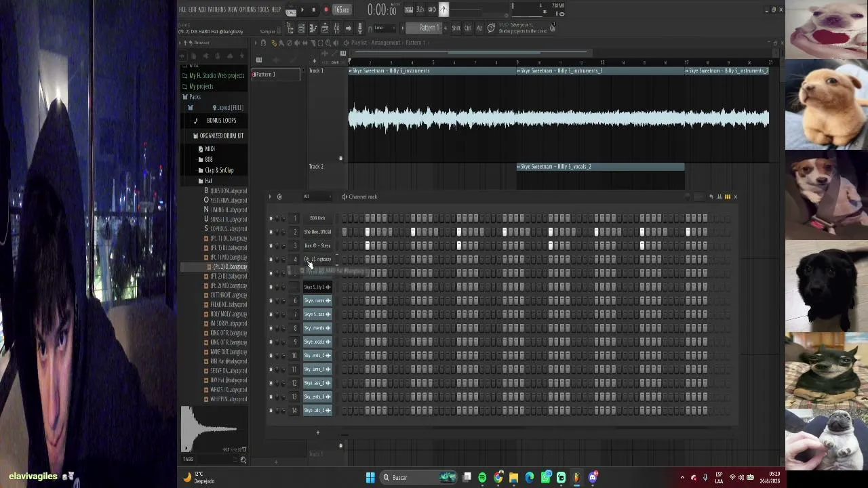Mute channel 14 in Channel rack
This screenshot has height=488, width=868.
click(271, 410)
